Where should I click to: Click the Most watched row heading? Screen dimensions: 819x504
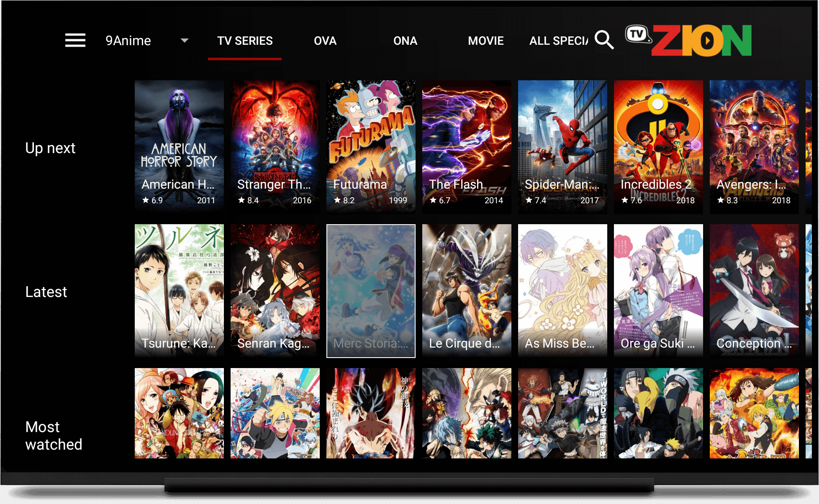click(54, 436)
